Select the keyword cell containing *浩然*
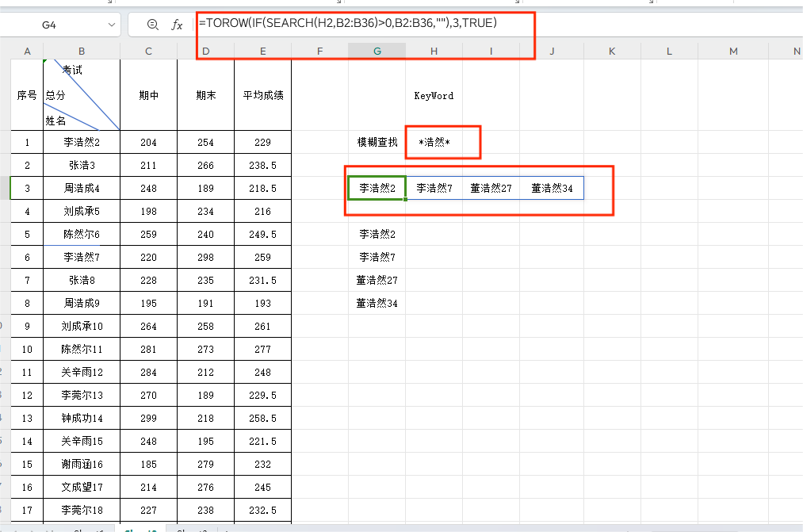803x532 pixels. (434, 143)
